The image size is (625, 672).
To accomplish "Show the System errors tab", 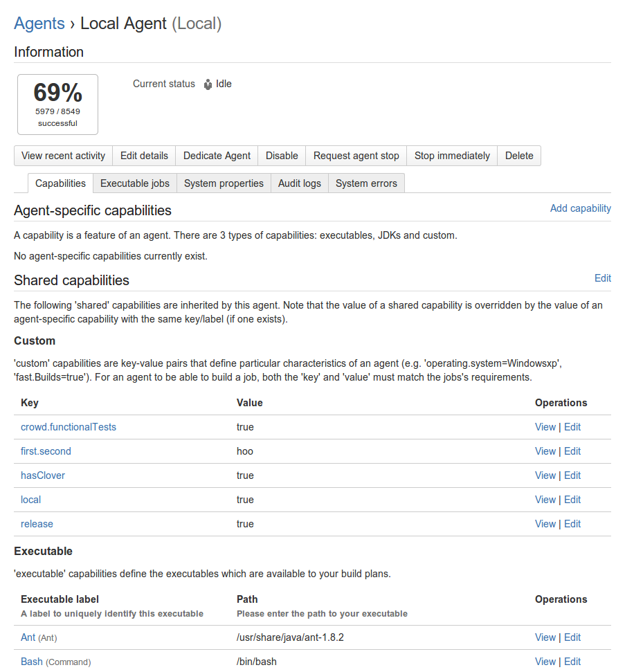I will 367,183.
